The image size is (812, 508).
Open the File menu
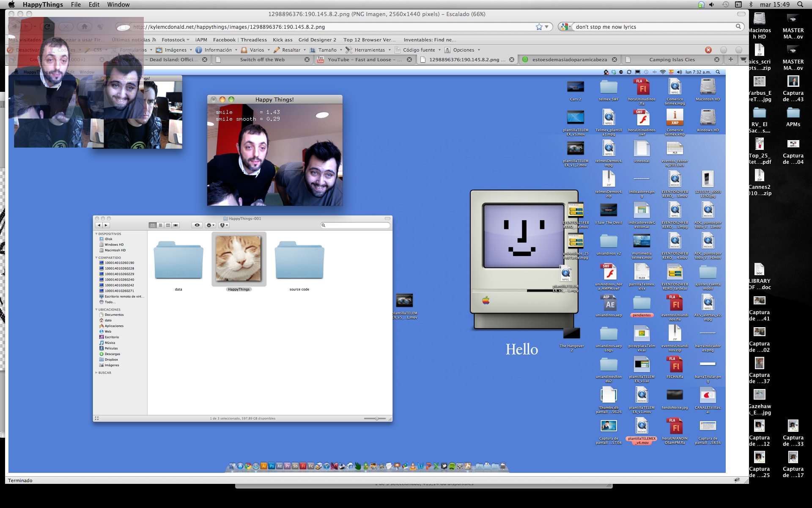[76, 4]
